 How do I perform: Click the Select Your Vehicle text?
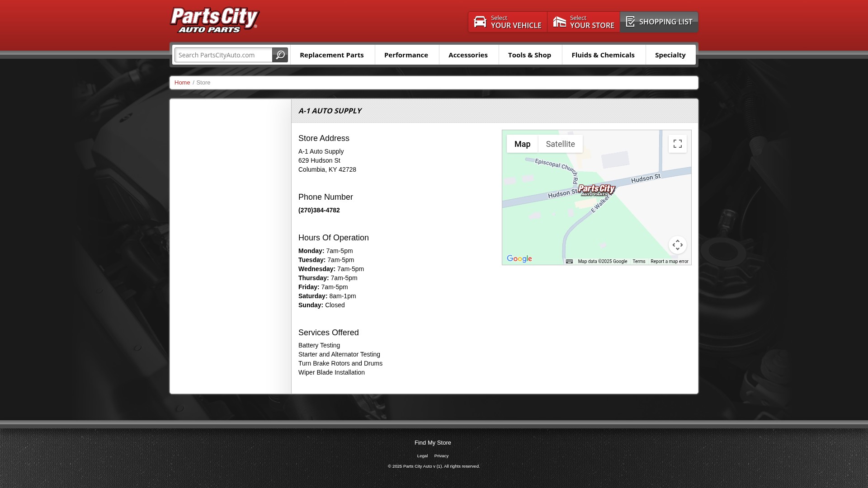point(516,22)
